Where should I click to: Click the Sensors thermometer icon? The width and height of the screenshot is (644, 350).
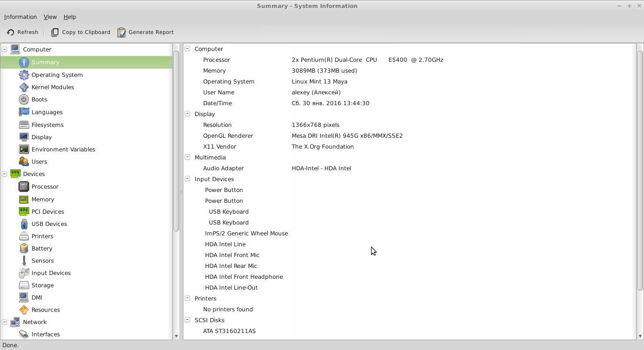tap(24, 261)
